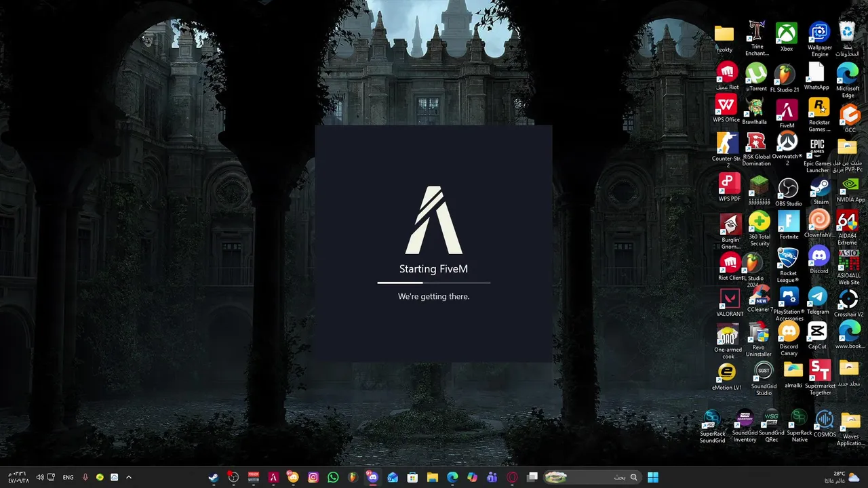Click the taskbar search box

[592, 477]
